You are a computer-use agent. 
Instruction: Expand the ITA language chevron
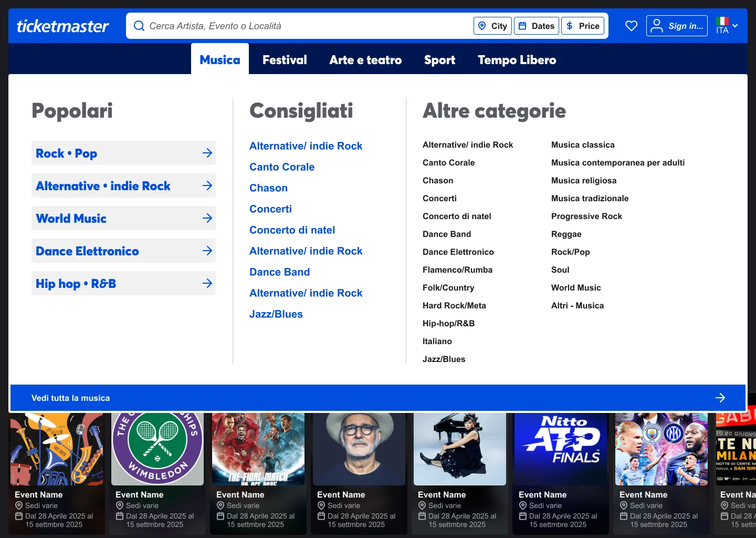click(735, 26)
